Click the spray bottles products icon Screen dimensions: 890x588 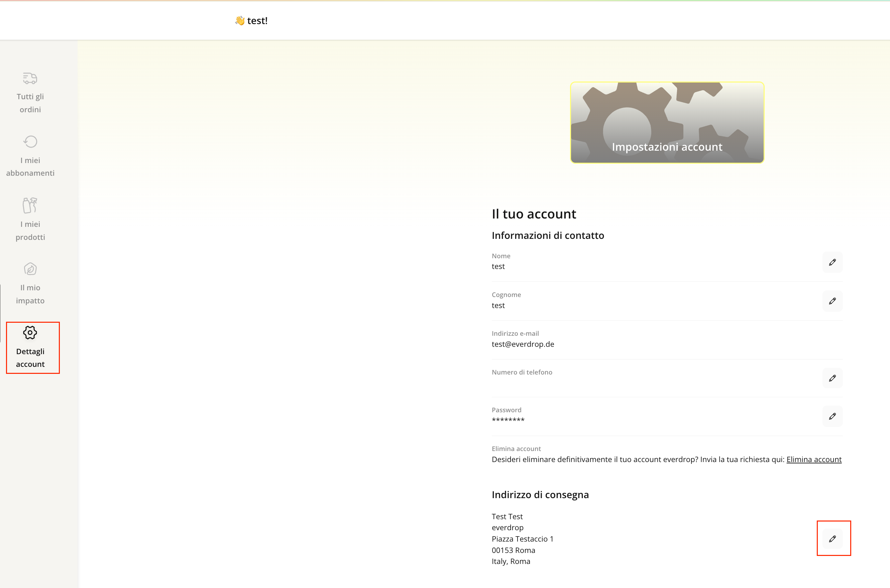pyautogui.click(x=30, y=205)
